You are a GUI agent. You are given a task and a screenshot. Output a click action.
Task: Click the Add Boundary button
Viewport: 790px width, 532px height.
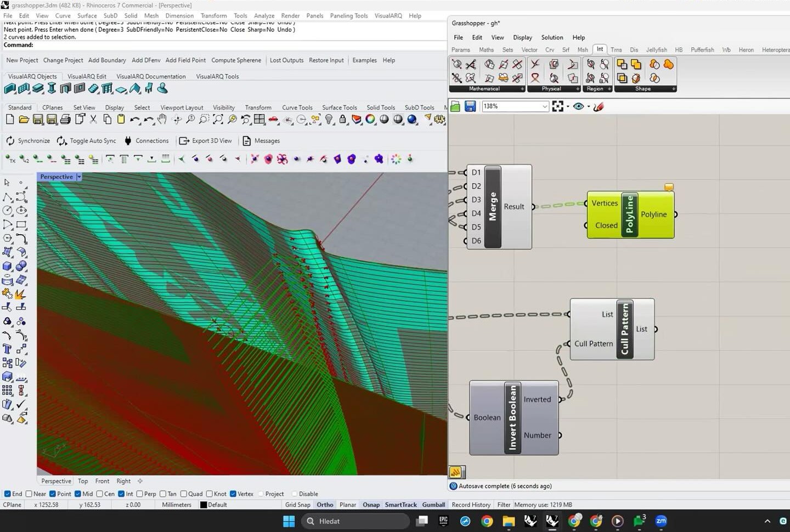[x=107, y=60]
